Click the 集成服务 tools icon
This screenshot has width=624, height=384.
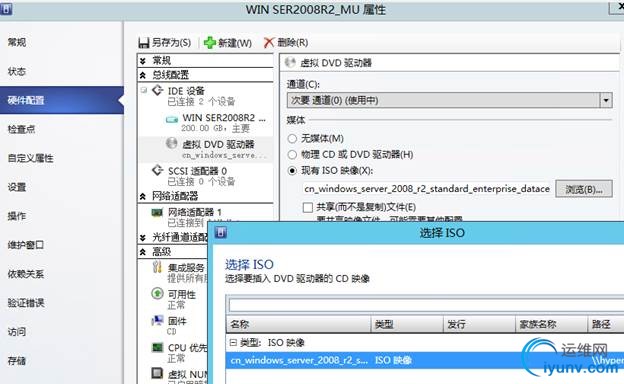coord(158,267)
